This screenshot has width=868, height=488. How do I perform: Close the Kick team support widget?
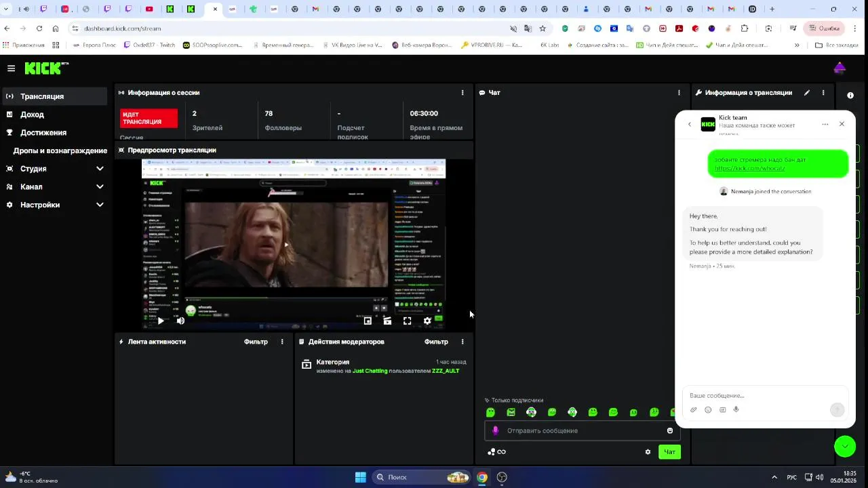[842, 124]
